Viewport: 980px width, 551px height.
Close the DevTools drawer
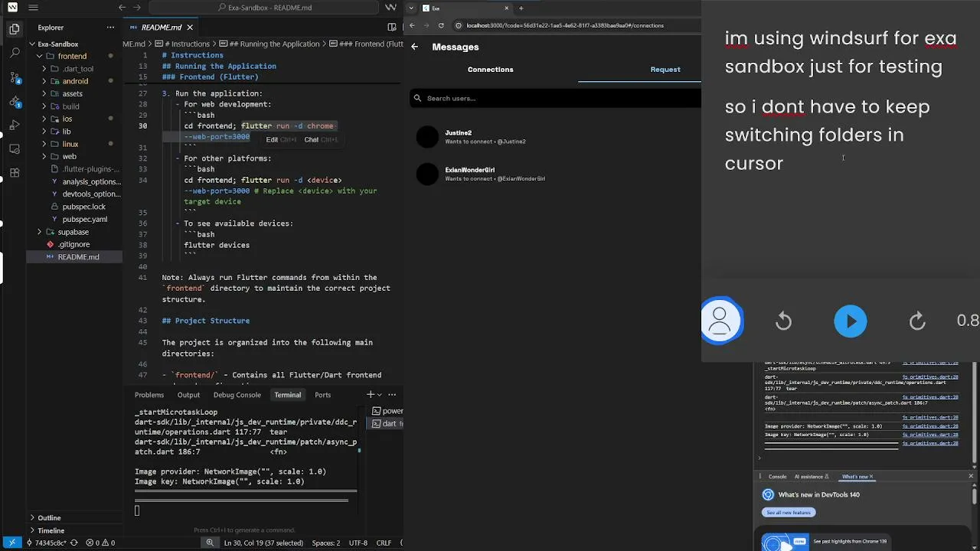[x=971, y=476]
